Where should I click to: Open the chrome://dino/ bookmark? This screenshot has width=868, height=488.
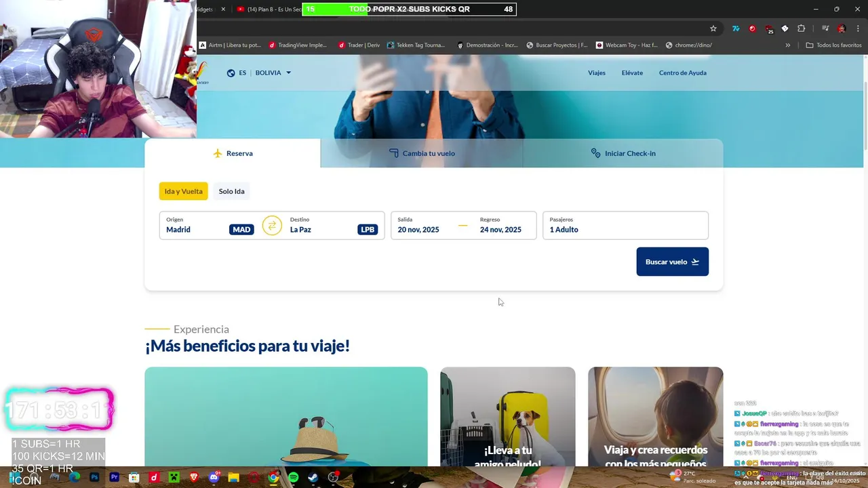[x=689, y=45]
